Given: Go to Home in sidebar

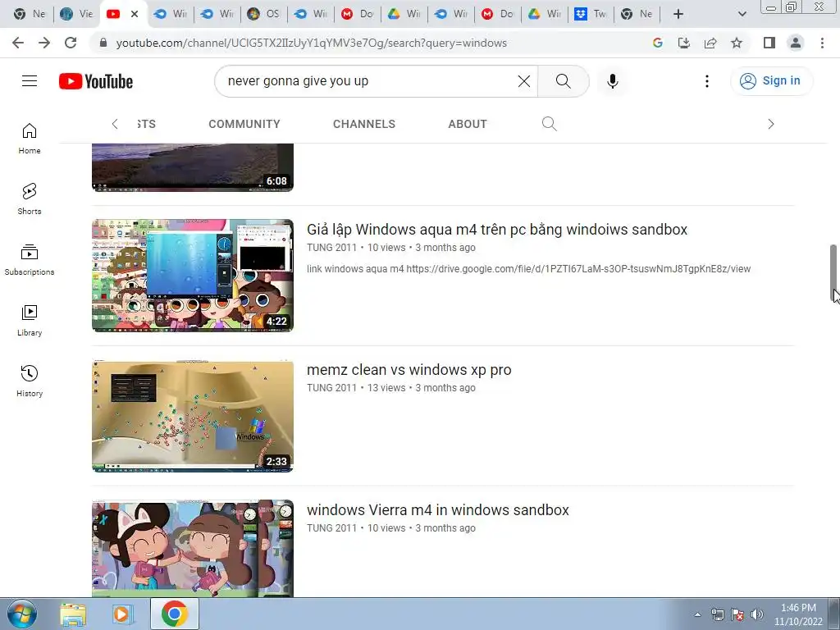Looking at the screenshot, I should (30, 138).
